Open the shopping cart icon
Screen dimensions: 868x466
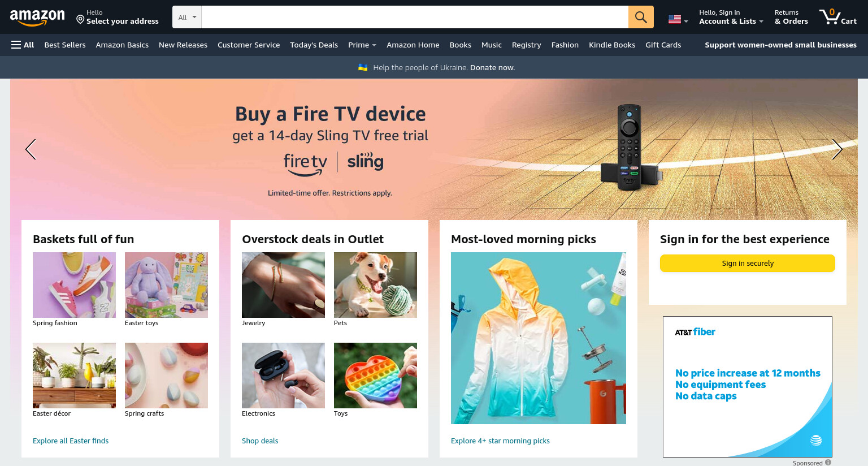click(x=837, y=16)
